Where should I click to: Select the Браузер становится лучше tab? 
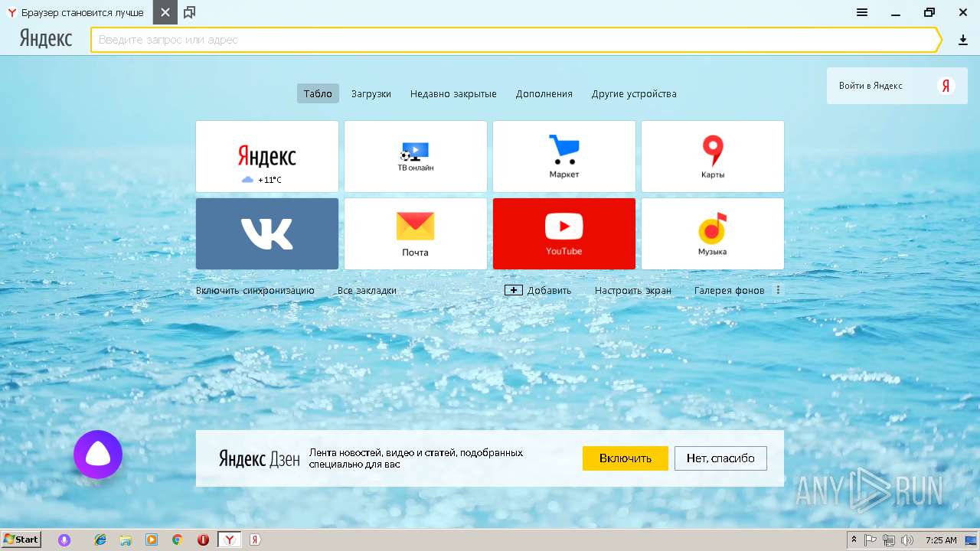pyautogui.click(x=76, y=12)
